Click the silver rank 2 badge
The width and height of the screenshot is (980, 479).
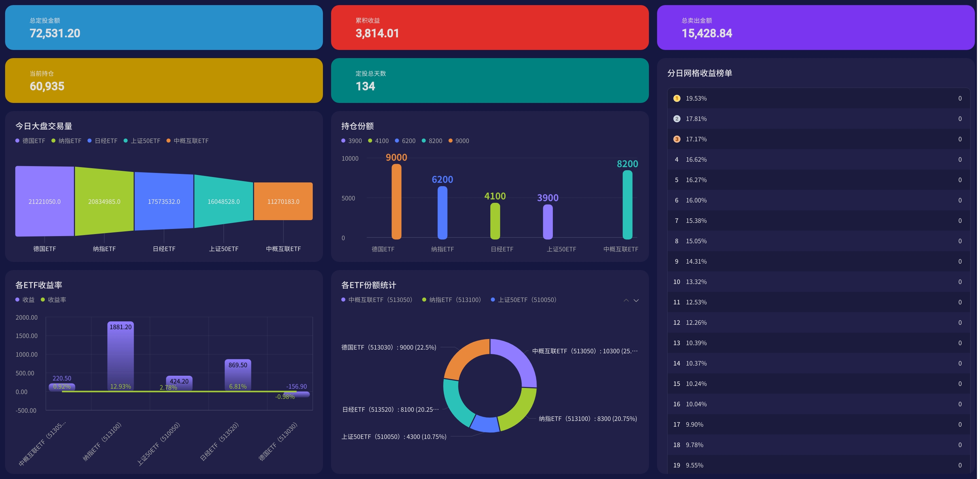[x=676, y=119]
